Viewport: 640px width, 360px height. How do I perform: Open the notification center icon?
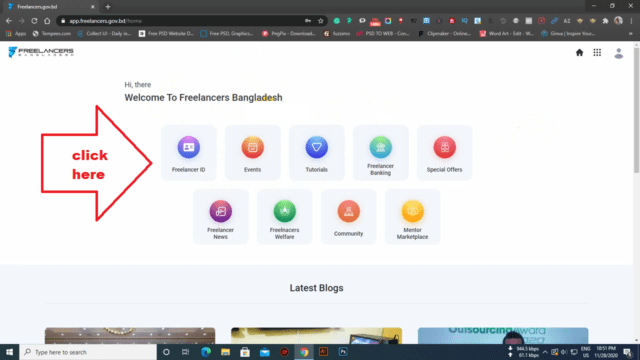[628, 352]
